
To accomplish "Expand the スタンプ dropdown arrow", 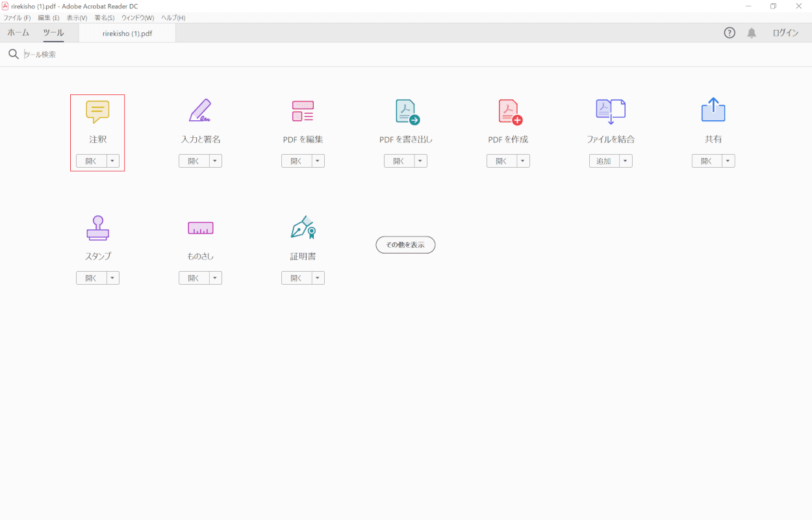I will click(x=113, y=278).
